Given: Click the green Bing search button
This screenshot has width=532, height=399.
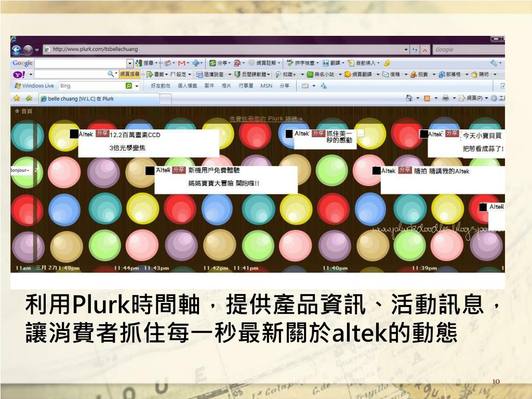Looking at the screenshot, I should [x=129, y=86].
